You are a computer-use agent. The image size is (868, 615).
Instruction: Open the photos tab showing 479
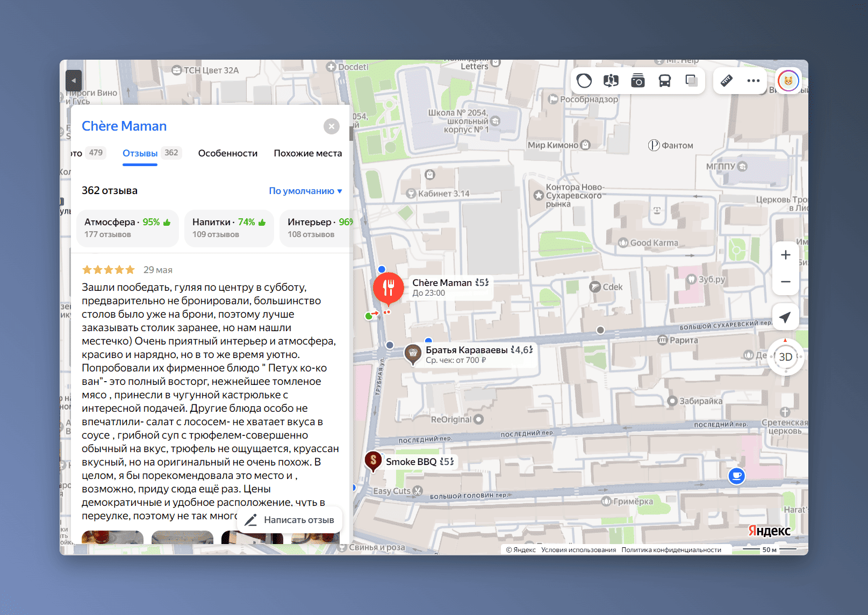(x=89, y=153)
